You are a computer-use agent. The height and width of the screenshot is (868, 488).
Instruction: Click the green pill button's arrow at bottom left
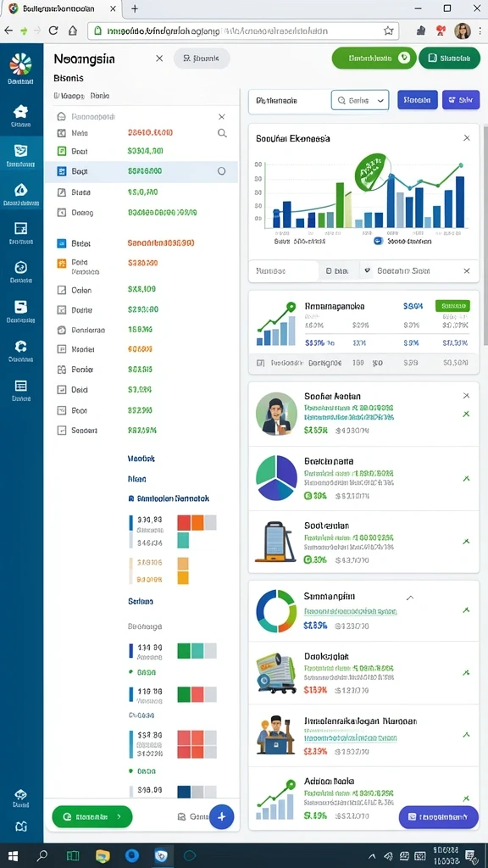pyautogui.click(x=119, y=816)
